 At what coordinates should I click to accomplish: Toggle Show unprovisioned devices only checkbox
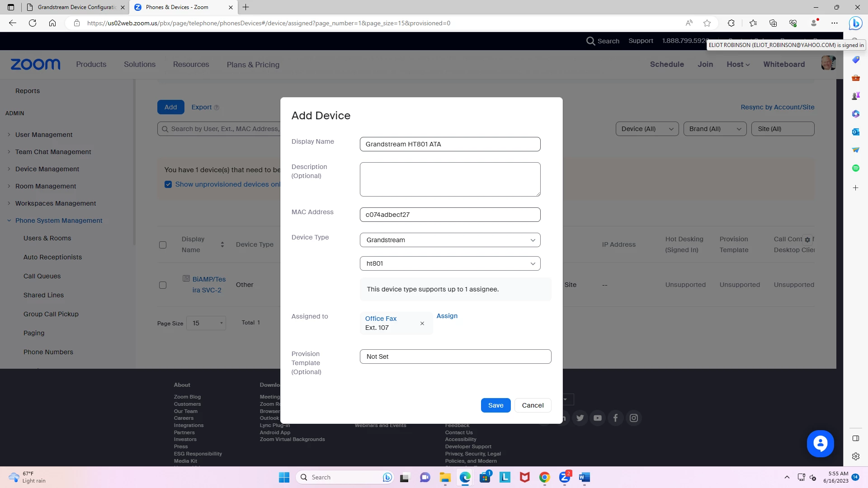coord(168,184)
